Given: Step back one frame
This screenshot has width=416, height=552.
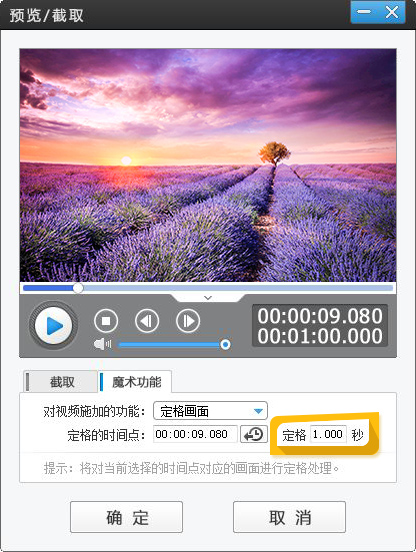Looking at the screenshot, I should [x=147, y=321].
